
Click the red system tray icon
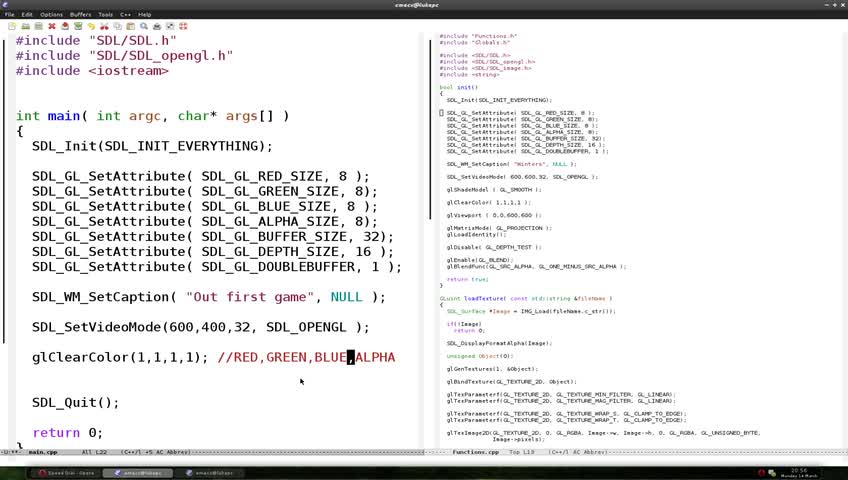click(761, 473)
